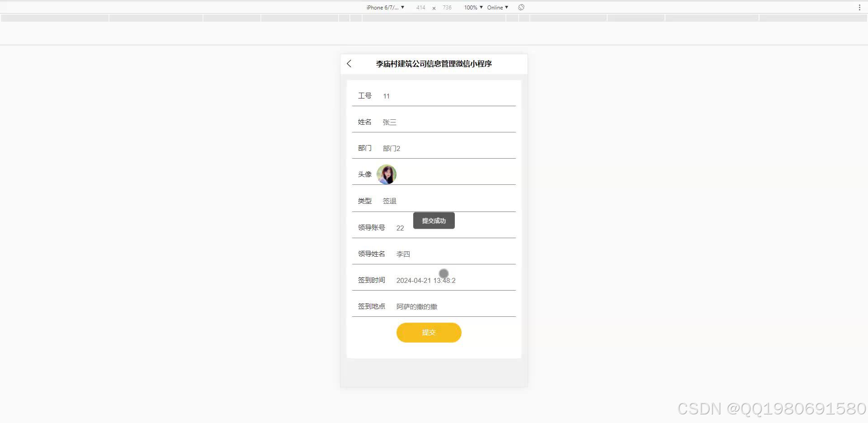Image resolution: width=868 pixels, height=423 pixels.
Task: Click the rotate device orientation icon in toolbar
Action: coord(521,7)
